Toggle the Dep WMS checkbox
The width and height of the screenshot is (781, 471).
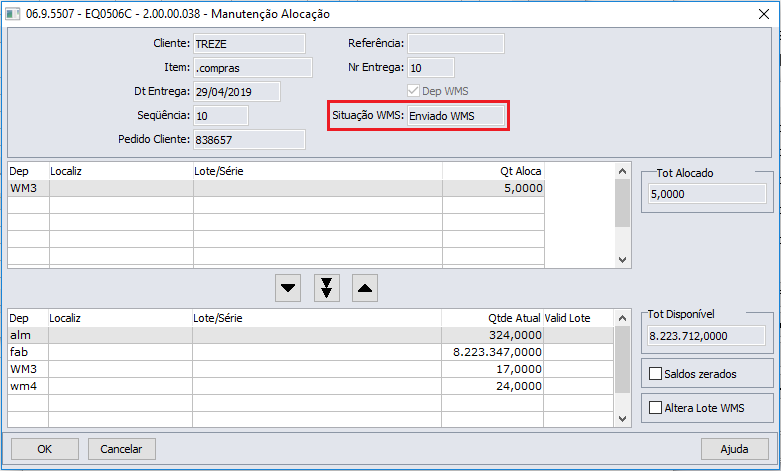413,91
